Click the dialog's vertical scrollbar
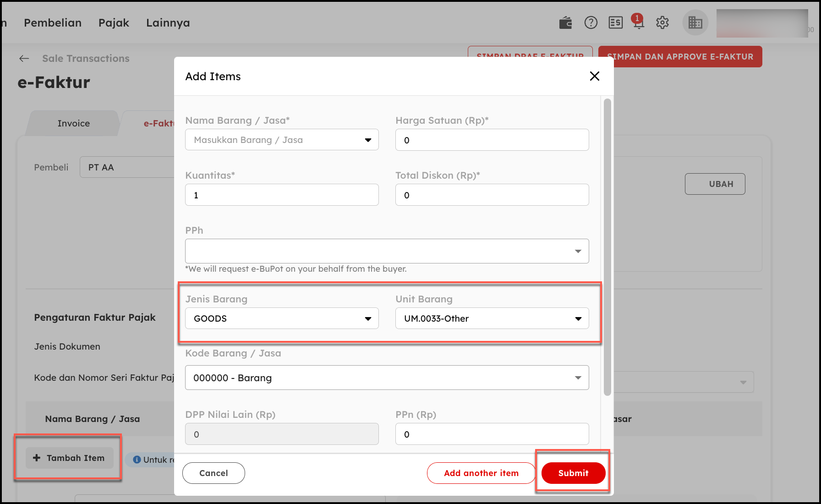 click(607, 247)
